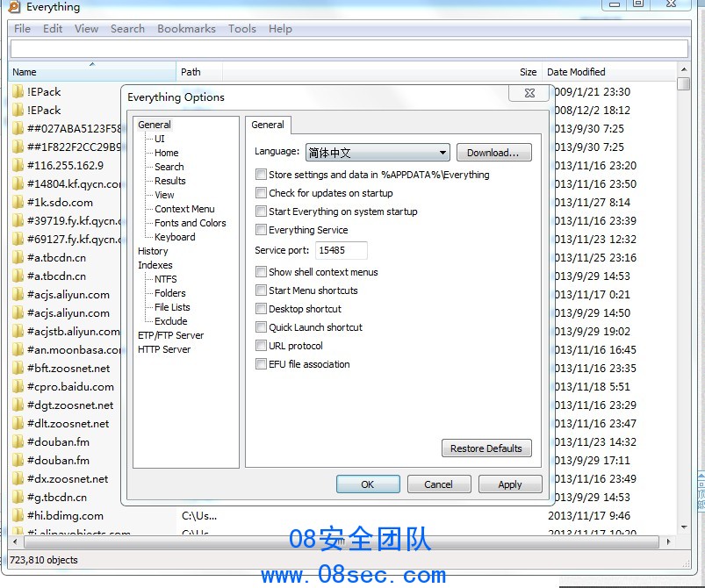The image size is (705, 588).
Task: Click the Download... language button
Action: [493, 153]
